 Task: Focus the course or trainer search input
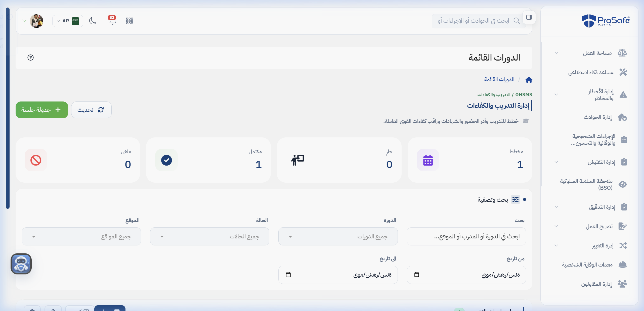point(466,236)
